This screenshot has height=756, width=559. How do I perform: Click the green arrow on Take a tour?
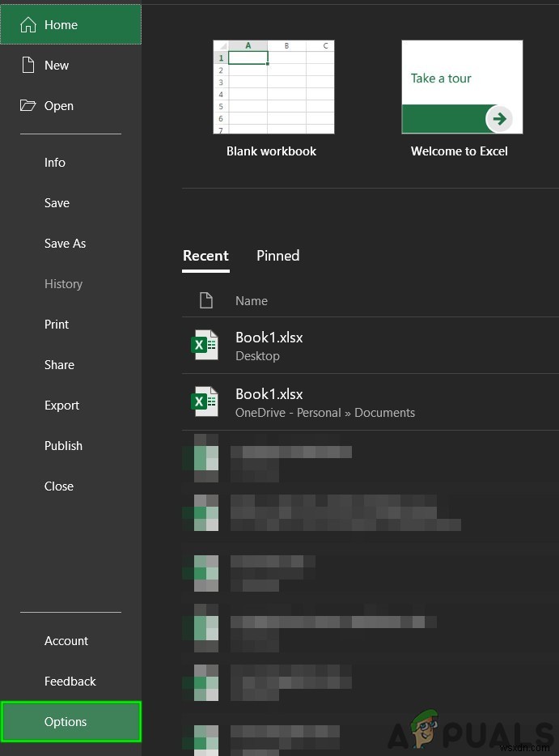[500, 119]
